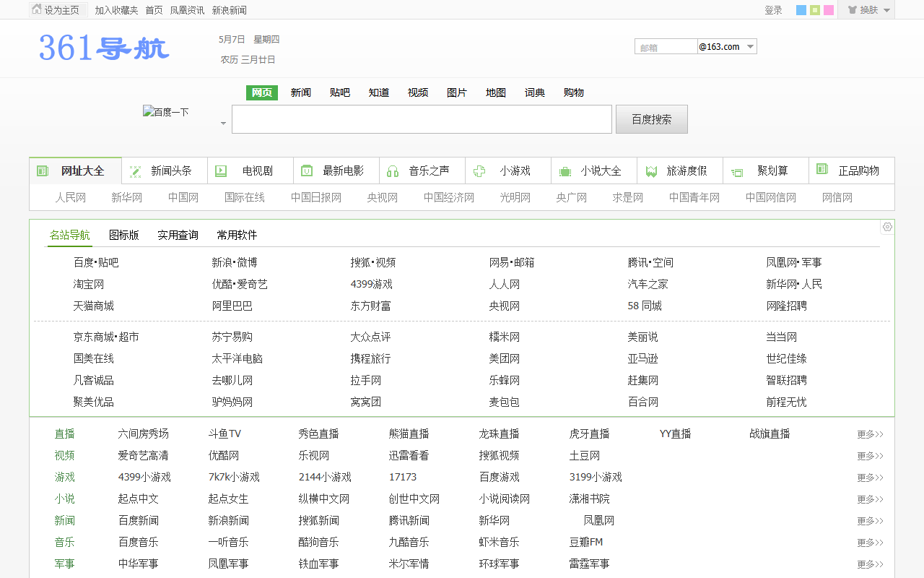924x578 pixels.
Task: Click the 百度一下 logo image
Action: coord(166,112)
